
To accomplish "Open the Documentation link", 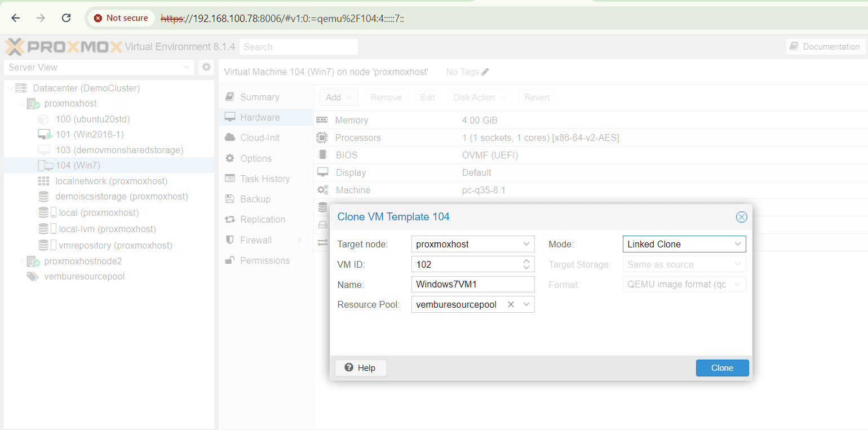I will 825,47.
